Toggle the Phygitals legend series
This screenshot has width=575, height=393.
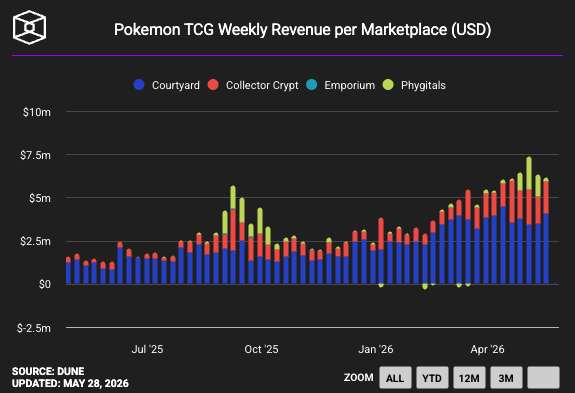[414, 85]
